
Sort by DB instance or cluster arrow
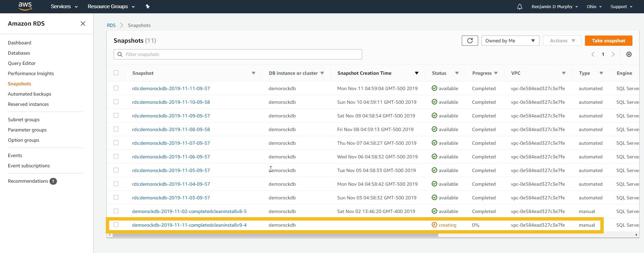[x=322, y=73]
